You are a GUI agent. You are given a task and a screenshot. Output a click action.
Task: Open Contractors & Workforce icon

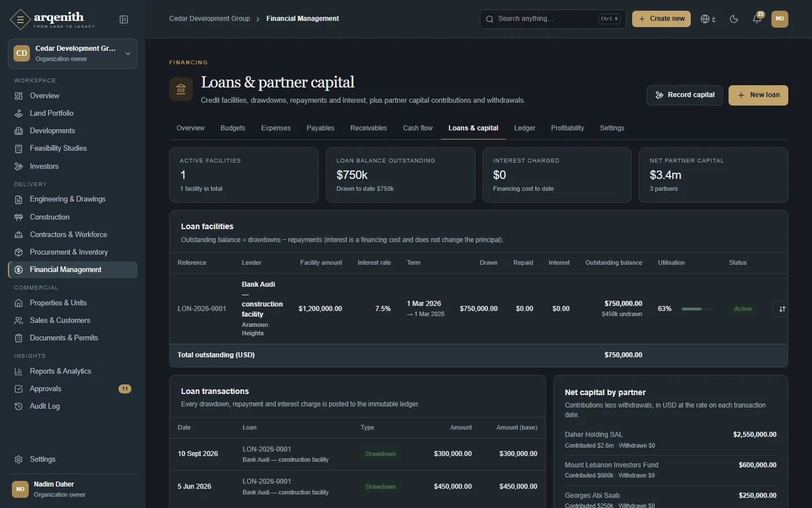pyautogui.click(x=19, y=235)
